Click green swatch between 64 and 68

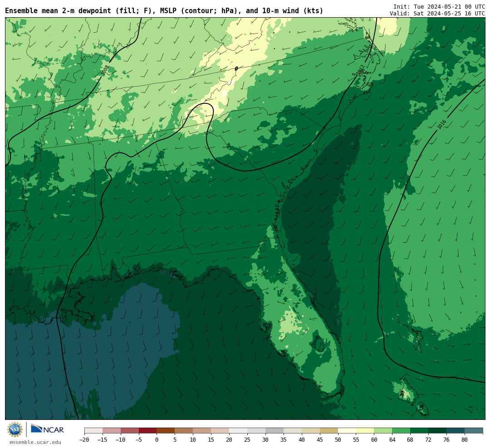401,431
